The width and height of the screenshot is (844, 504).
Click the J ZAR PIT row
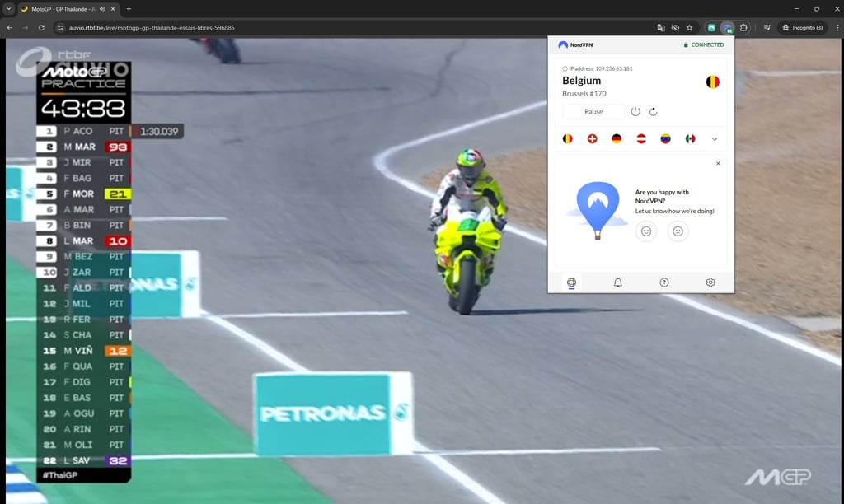[x=83, y=272]
